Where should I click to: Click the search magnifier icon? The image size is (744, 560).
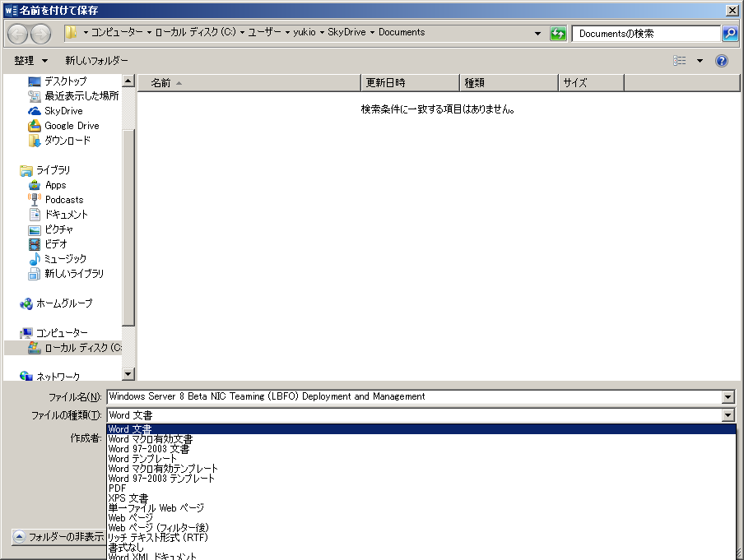[729, 34]
